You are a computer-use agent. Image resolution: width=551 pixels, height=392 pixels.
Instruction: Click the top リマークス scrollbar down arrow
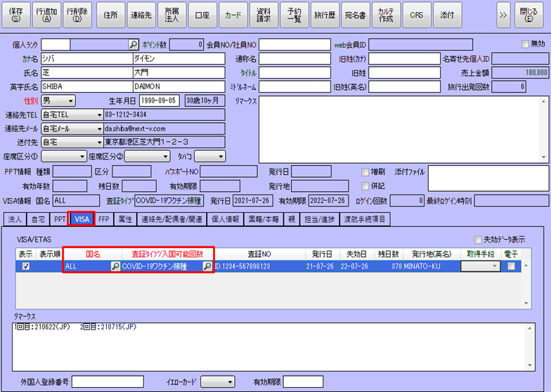(544, 157)
